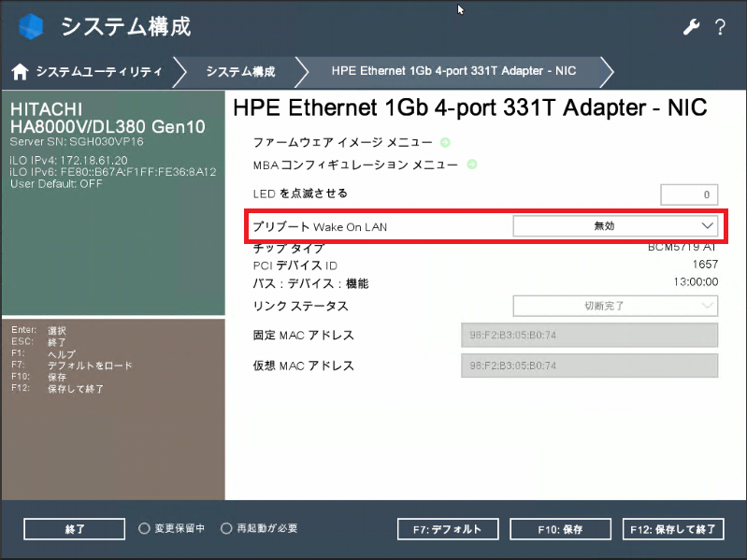Open help via the question mark icon
Image resolution: width=747 pixels, height=560 pixels.
(x=720, y=27)
